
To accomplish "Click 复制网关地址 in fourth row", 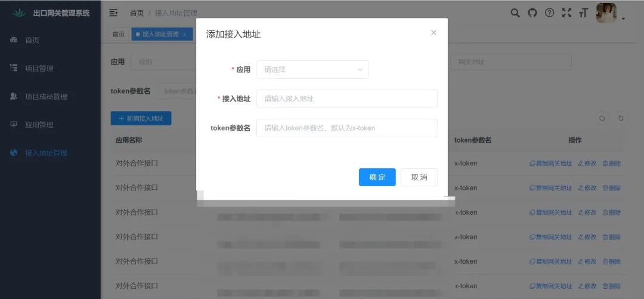I will pyautogui.click(x=551, y=237).
